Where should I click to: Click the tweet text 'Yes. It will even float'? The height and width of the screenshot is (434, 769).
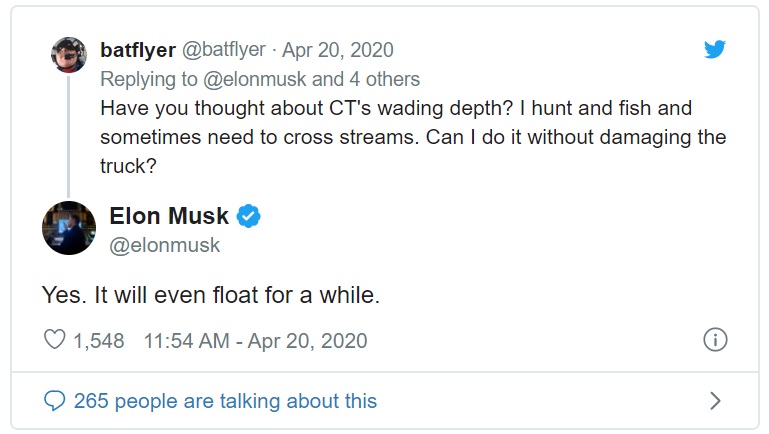click(x=210, y=296)
